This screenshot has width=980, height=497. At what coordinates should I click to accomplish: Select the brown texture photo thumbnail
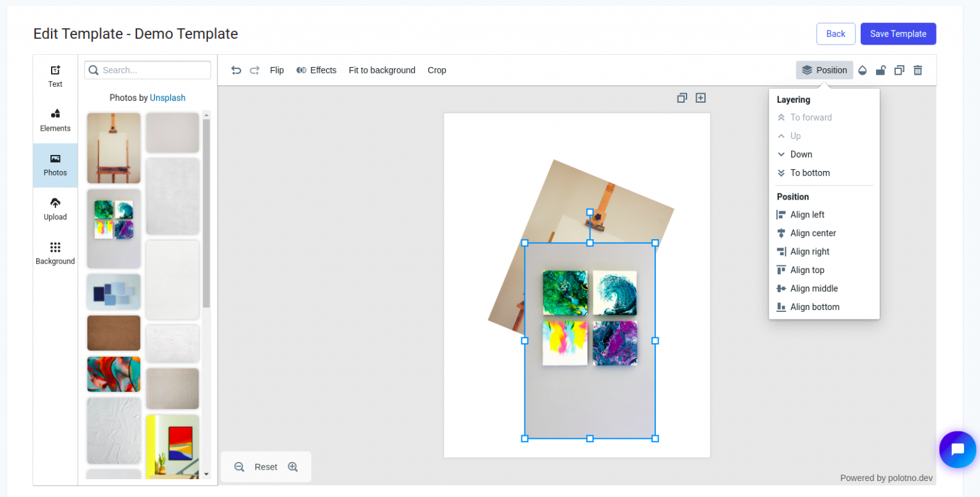click(114, 333)
